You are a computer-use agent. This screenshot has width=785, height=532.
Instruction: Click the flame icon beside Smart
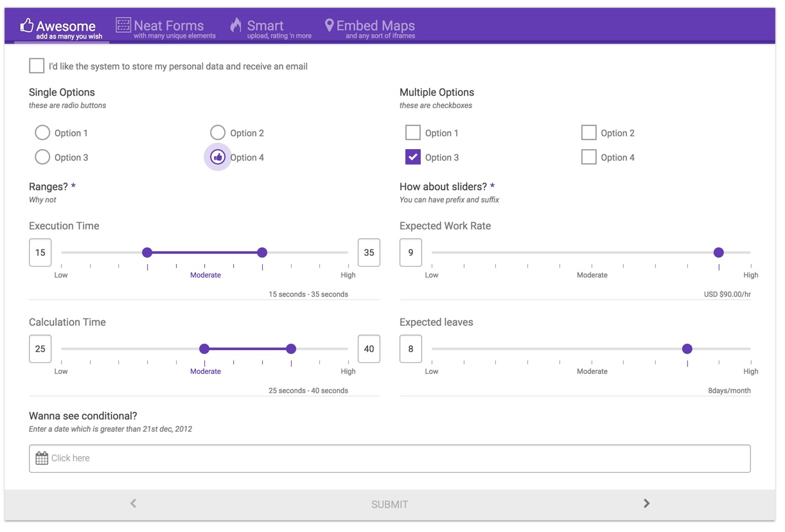(236, 25)
